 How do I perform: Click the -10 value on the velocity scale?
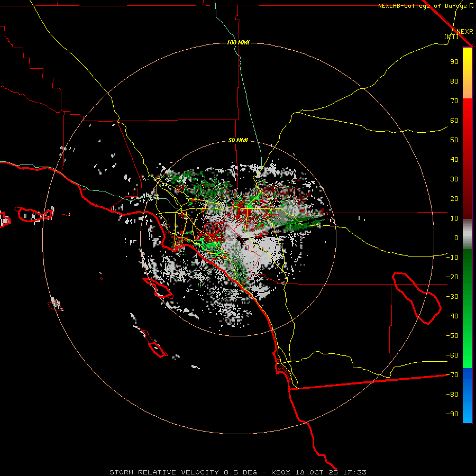[452, 258]
